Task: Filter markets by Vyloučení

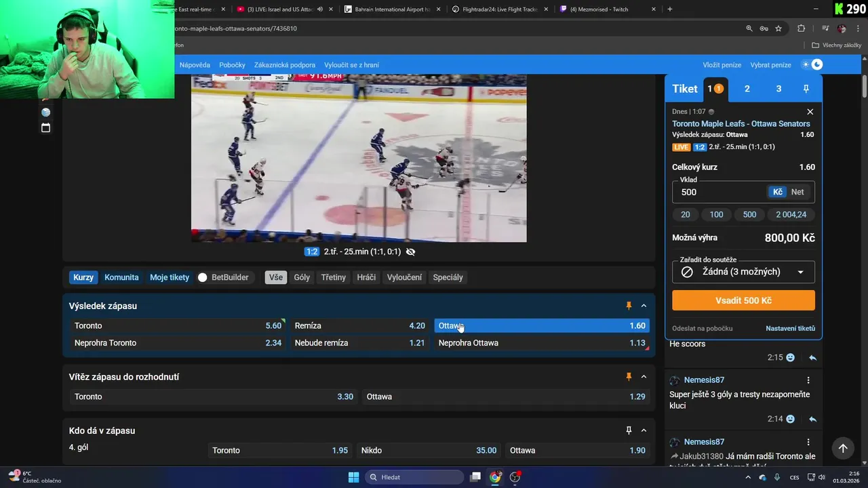Action: point(404,277)
